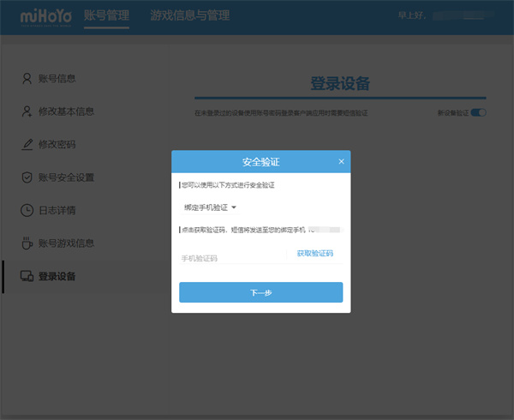Click the pencil icon beside 修改密码
Screen dimensions: 514x420
(27, 144)
